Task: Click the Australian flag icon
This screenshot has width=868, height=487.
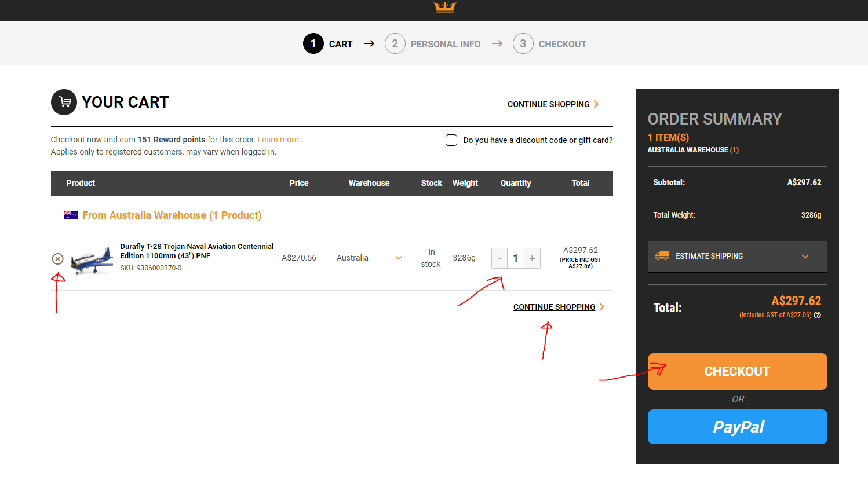Action: point(71,215)
